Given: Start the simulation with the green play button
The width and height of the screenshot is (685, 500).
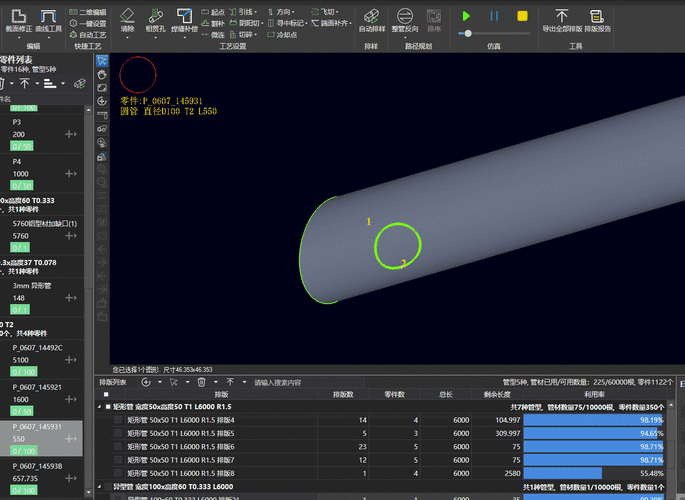Looking at the screenshot, I should tap(466, 16).
